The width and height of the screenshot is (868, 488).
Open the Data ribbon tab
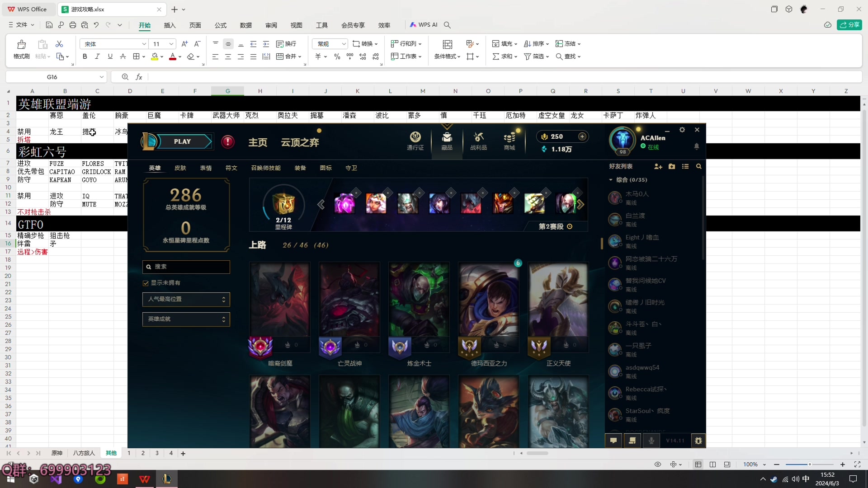click(245, 25)
